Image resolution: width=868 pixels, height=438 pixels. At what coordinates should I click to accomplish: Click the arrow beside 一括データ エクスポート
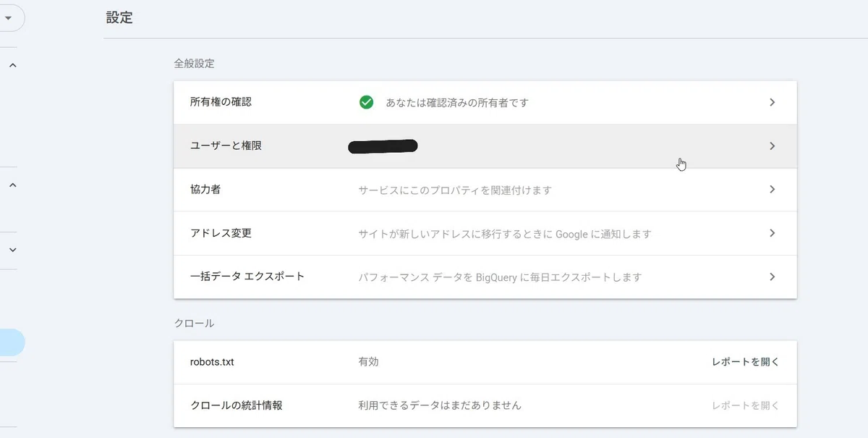(772, 277)
